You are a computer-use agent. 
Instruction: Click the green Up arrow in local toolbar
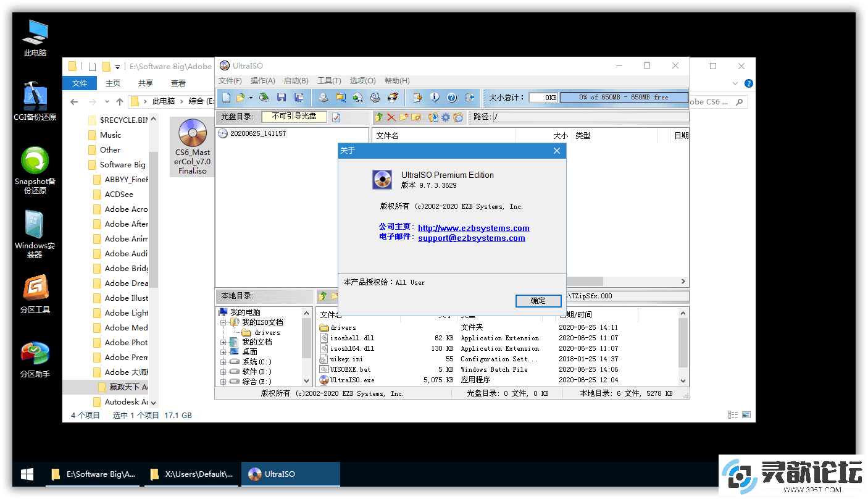pos(323,296)
